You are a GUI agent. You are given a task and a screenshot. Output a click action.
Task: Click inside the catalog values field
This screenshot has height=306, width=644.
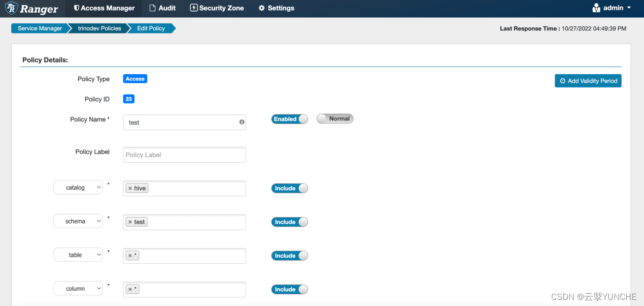pyautogui.click(x=184, y=188)
